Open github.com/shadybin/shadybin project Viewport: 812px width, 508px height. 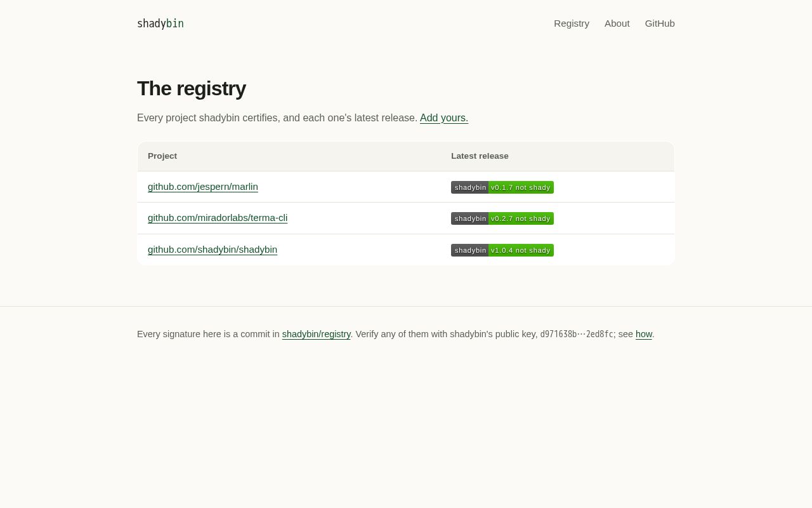pos(213,250)
